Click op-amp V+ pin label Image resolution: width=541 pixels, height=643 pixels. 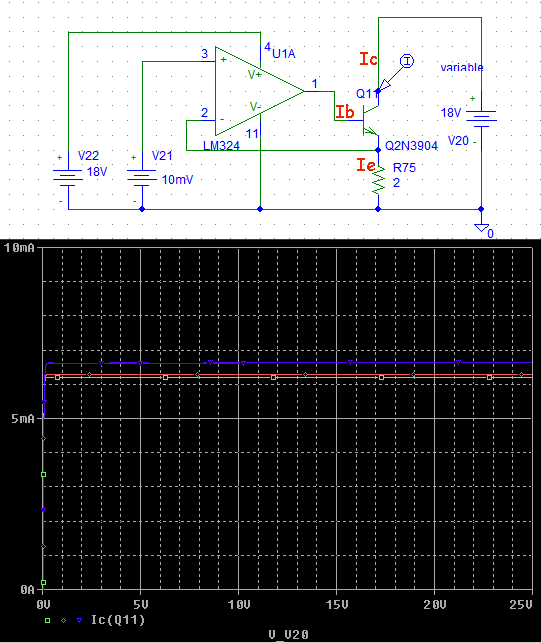pyautogui.click(x=254, y=75)
